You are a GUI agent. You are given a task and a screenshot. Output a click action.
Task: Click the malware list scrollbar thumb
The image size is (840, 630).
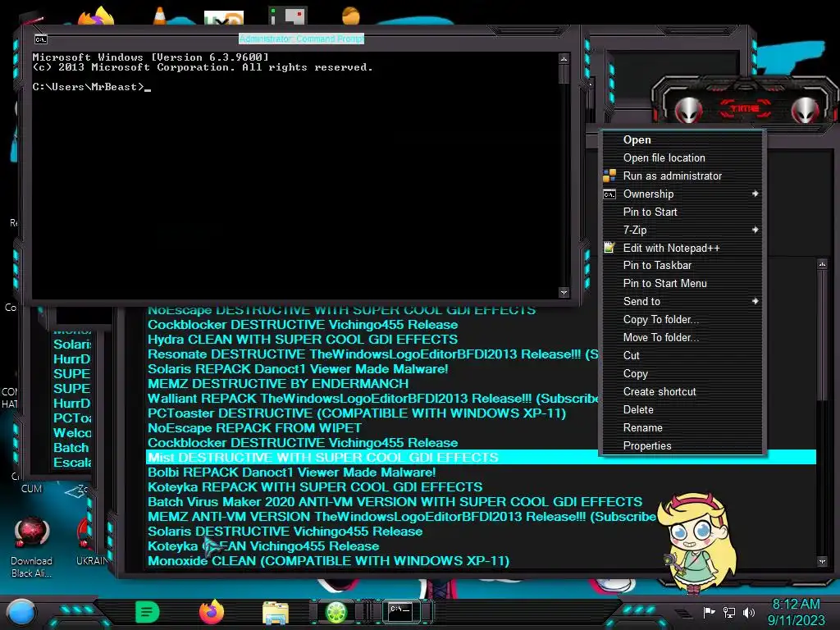822,335
